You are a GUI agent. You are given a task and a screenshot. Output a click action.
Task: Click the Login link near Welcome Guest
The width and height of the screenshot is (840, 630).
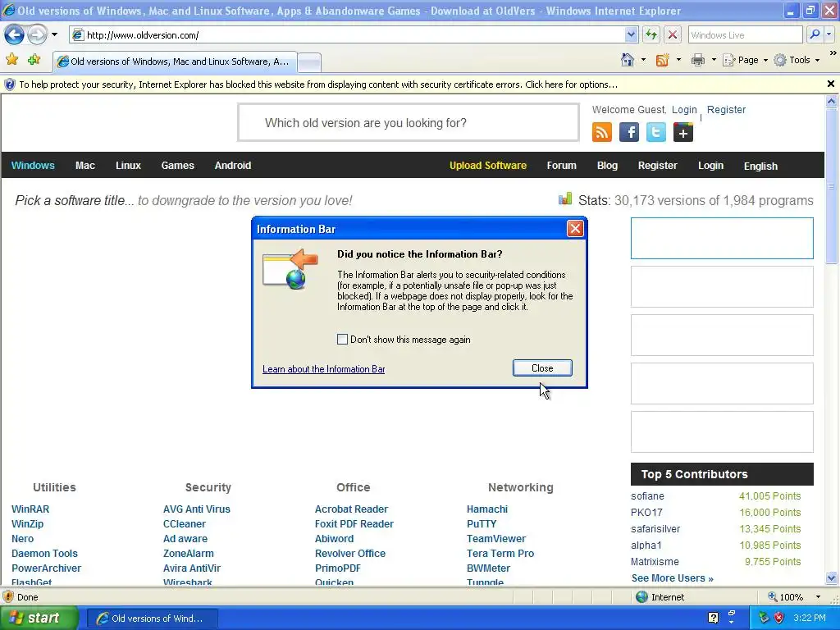tap(684, 110)
